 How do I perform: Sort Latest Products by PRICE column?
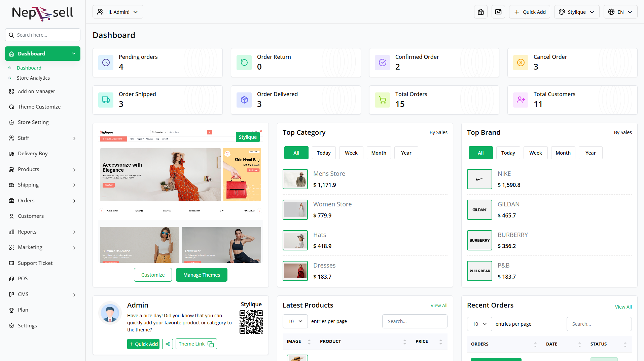click(429, 342)
